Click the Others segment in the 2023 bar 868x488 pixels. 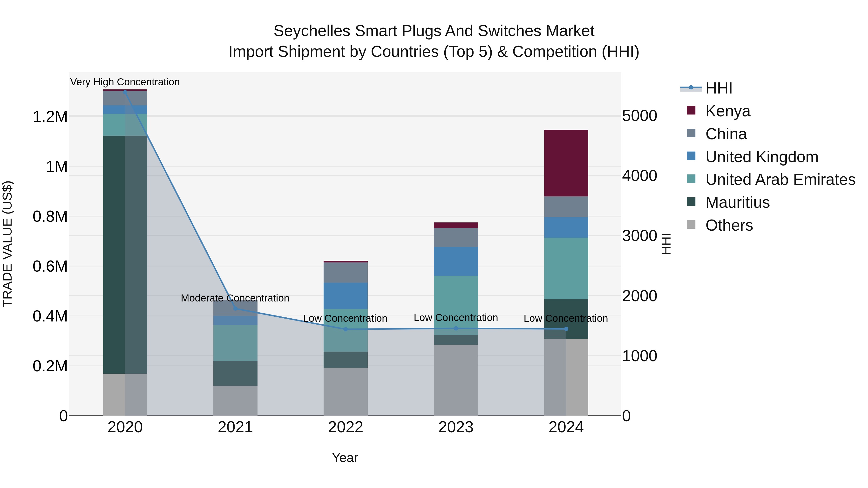(x=456, y=380)
